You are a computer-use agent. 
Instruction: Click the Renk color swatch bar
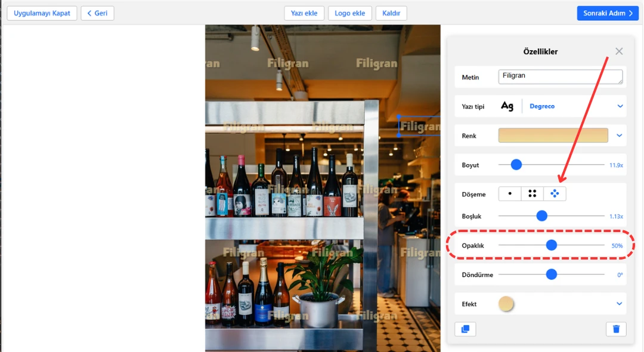click(553, 135)
